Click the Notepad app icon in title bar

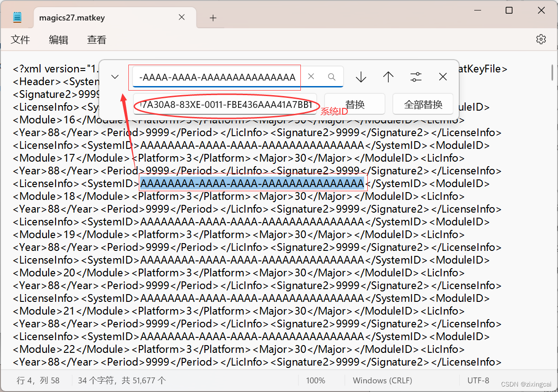coord(17,18)
